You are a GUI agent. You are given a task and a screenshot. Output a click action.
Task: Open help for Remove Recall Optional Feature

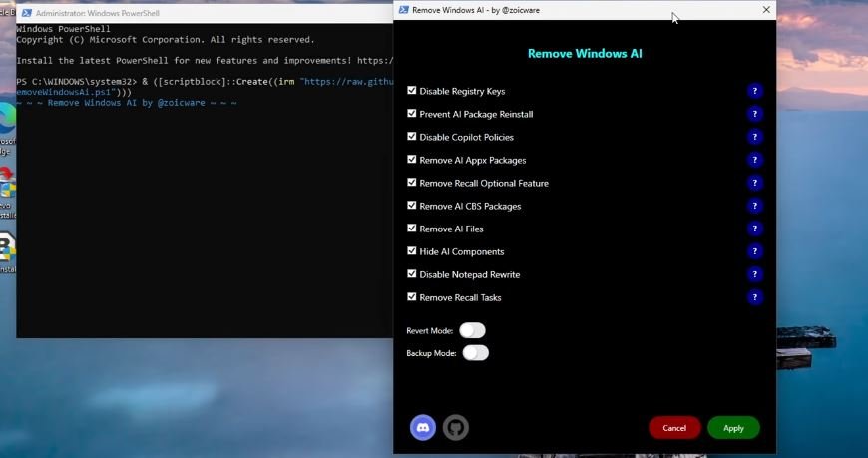[x=755, y=183]
